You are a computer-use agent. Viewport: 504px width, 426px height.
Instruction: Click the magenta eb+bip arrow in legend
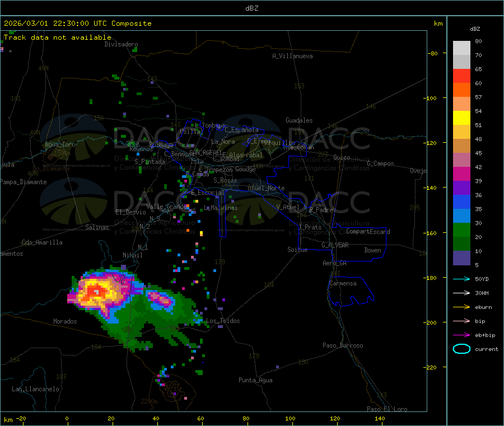pyautogui.click(x=461, y=335)
